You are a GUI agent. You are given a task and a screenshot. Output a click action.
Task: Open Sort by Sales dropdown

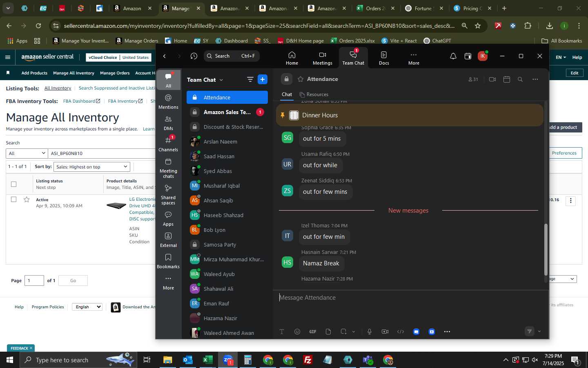(91, 166)
